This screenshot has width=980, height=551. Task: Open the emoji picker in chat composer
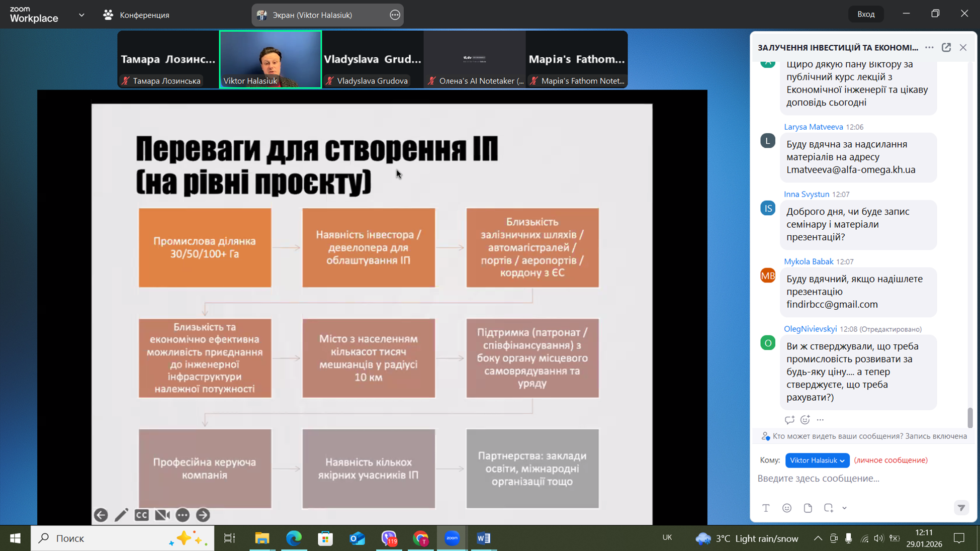pos(787,508)
